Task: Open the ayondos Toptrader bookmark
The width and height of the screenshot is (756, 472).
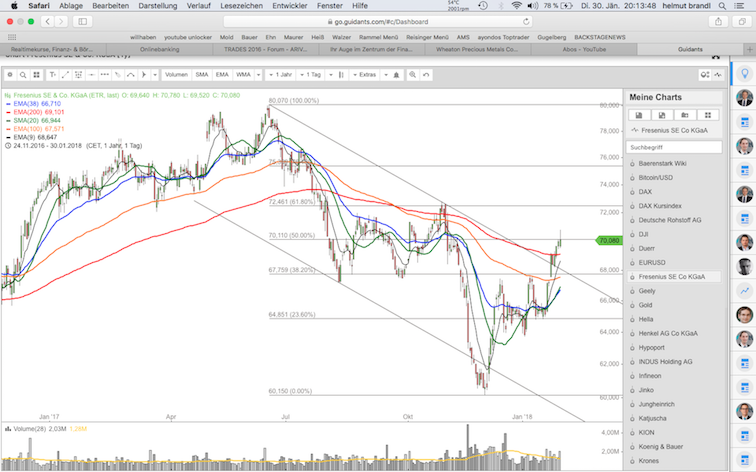Action: (x=503, y=37)
